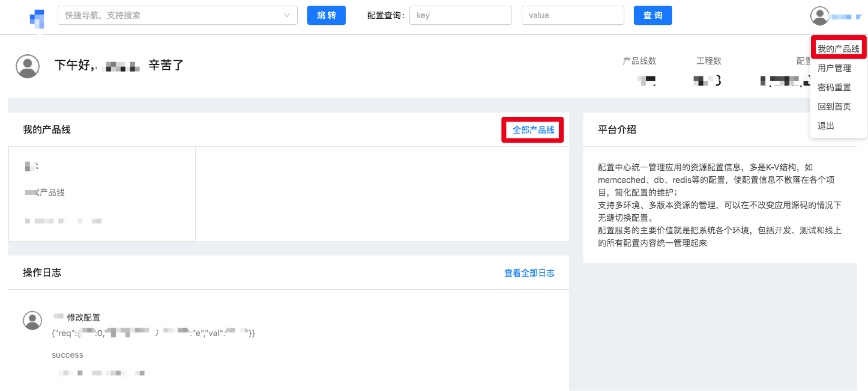Click the 平台介绍 heading

[x=617, y=129]
